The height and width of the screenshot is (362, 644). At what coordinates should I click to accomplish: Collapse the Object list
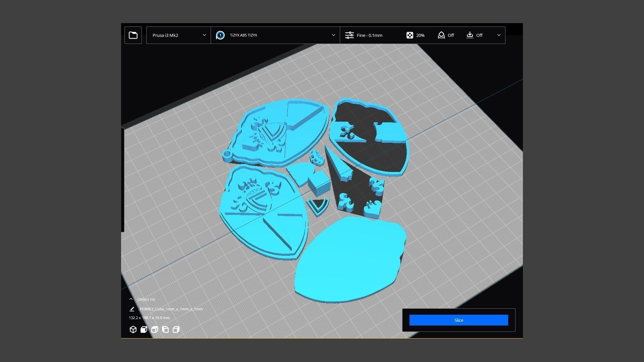[131, 299]
